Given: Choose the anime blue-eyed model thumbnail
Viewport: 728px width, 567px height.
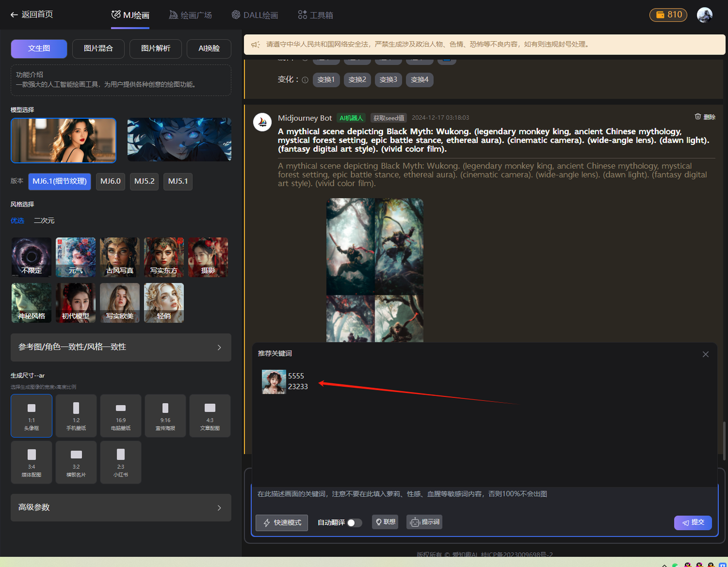Looking at the screenshot, I should coord(179,140).
